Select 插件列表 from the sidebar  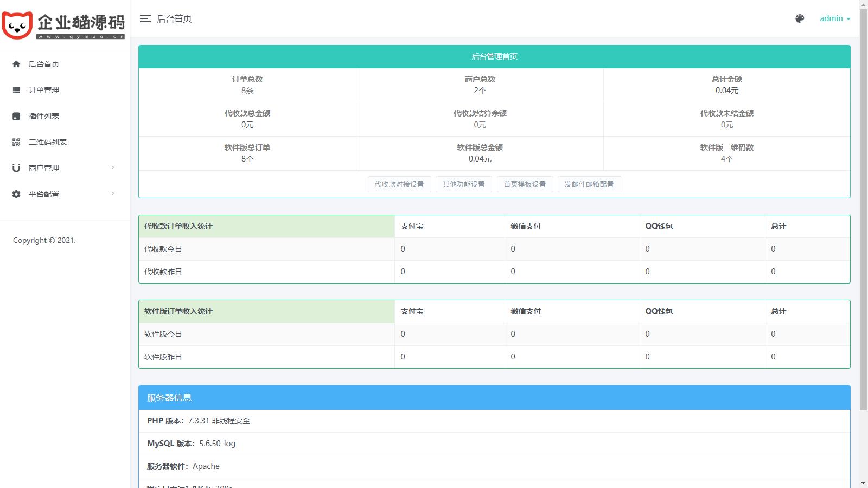(44, 116)
